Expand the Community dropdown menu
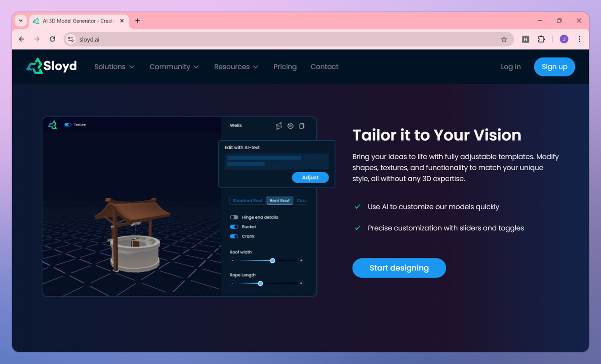 point(174,67)
